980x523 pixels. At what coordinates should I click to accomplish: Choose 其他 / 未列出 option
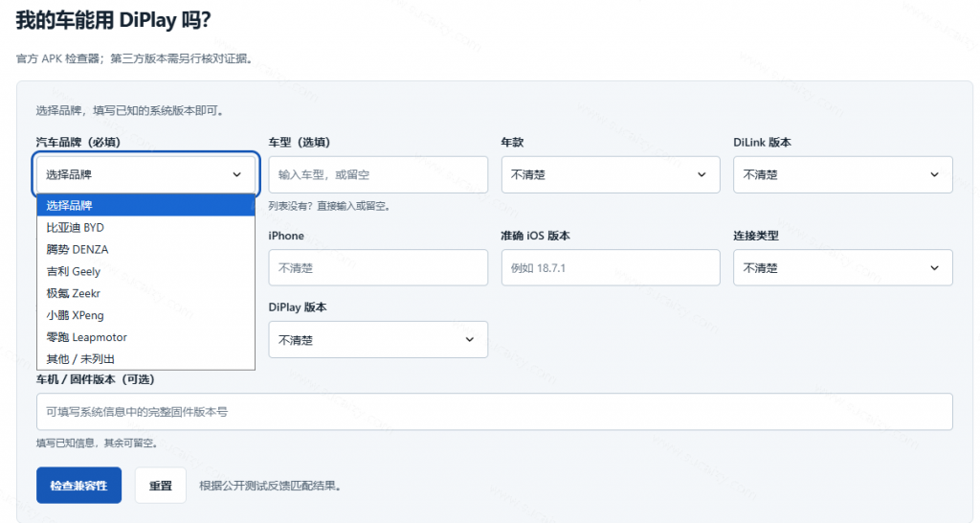point(145,358)
